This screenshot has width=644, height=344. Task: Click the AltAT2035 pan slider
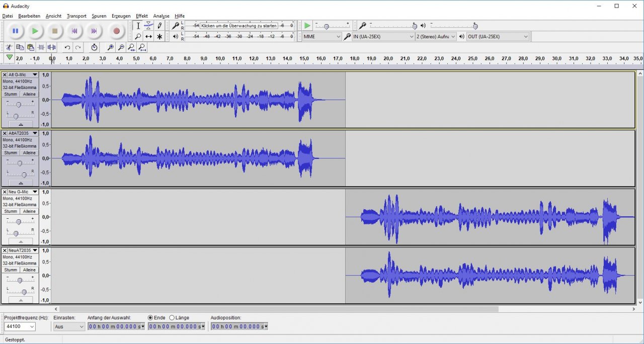click(20, 175)
